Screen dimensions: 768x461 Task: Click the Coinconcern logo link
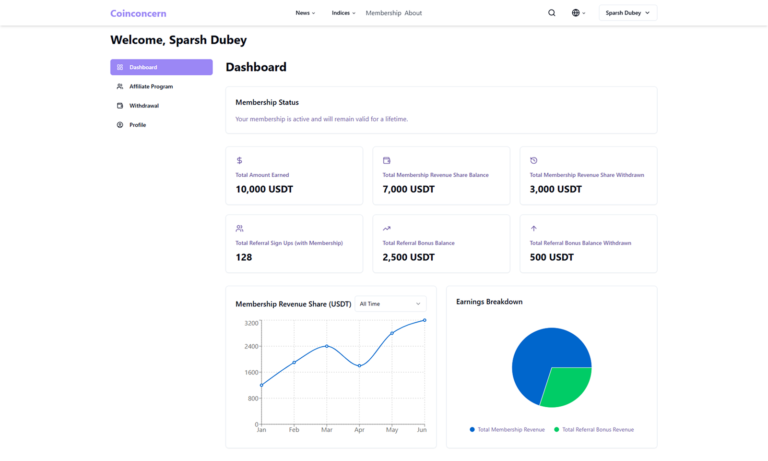coord(138,13)
